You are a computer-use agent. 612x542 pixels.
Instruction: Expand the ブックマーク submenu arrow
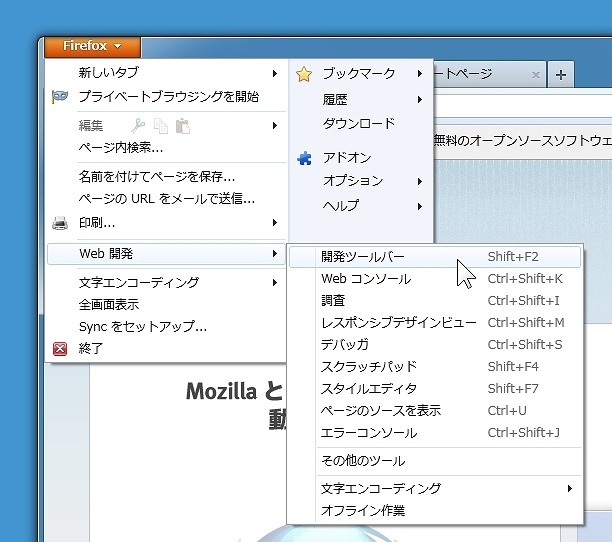(420, 73)
